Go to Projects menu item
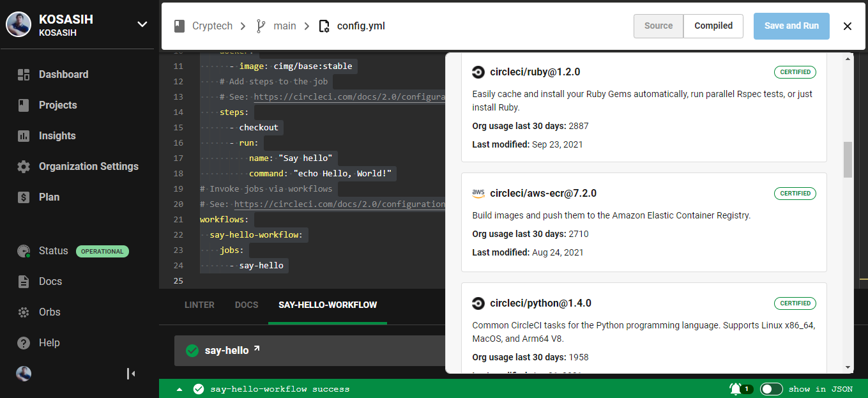The width and height of the screenshot is (868, 398). (57, 105)
